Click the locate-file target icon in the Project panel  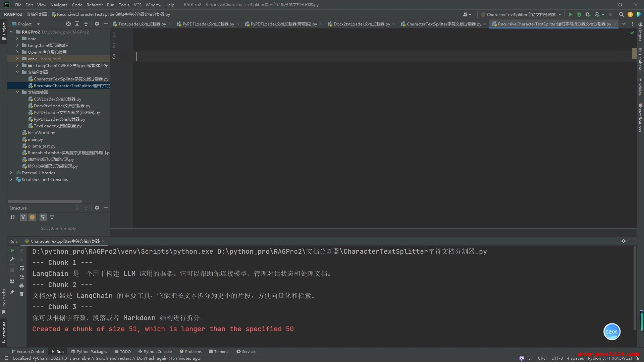pos(68,24)
